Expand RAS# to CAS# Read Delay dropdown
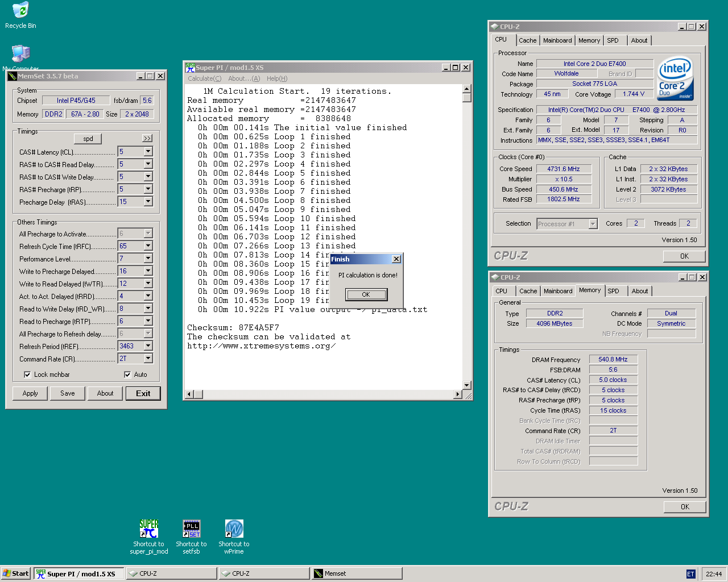The height and width of the screenshot is (582, 728). tap(148, 164)
